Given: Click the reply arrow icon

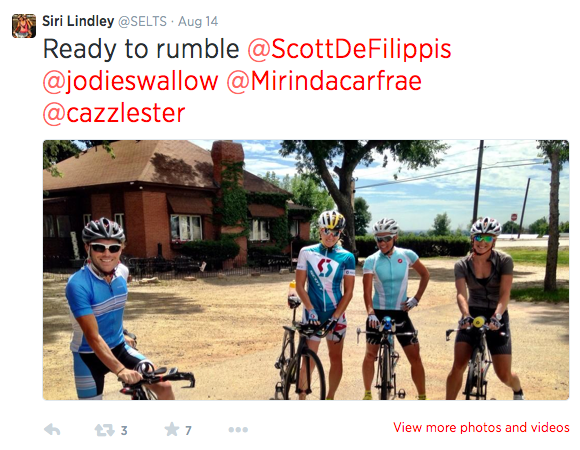Looking at the screenshot, I should [52, 430].
